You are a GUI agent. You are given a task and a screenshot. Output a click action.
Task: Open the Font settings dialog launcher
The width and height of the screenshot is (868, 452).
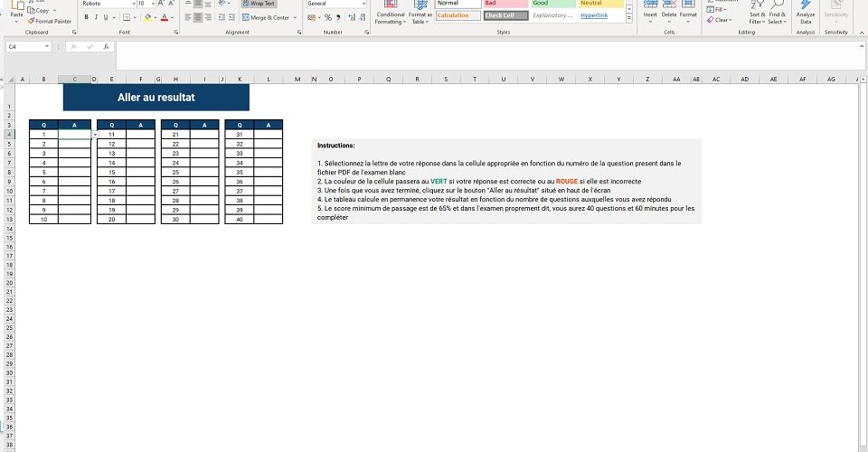(176, 33)
